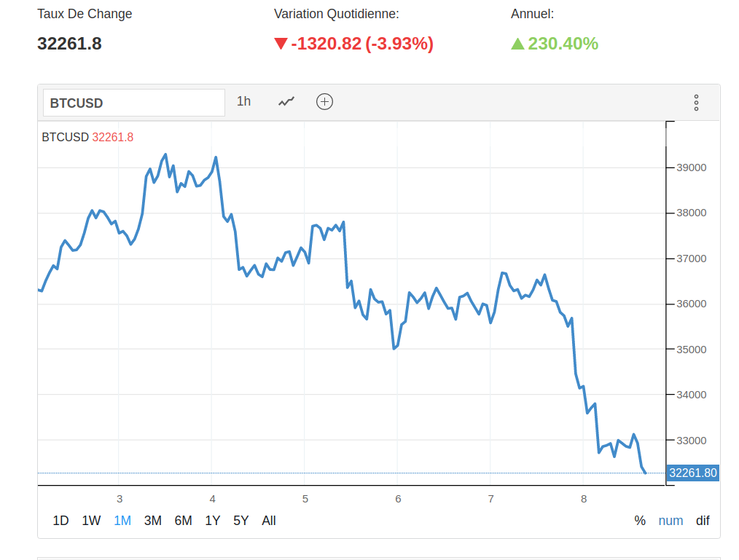Choose the 6M time range
The height and width of the screenshot is (560, 739).
(183, 521)
